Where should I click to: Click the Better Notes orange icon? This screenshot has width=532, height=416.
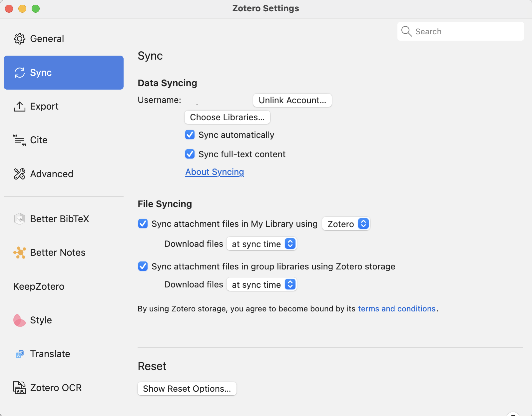point(20,253)
